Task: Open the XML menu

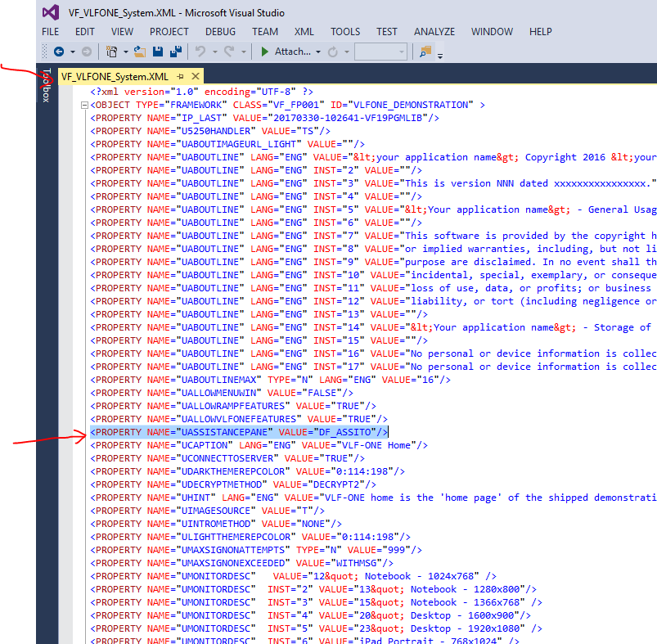Action: tap(304, 32)
